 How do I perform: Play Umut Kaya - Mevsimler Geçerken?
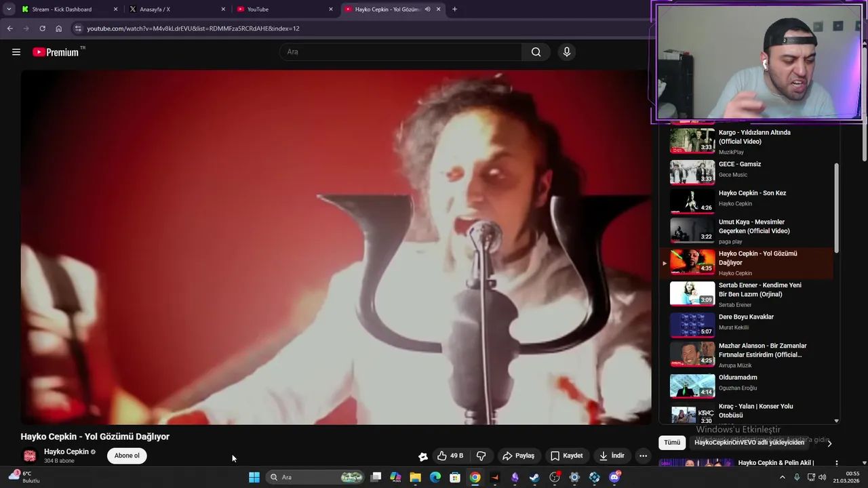(x=746, y=231)
